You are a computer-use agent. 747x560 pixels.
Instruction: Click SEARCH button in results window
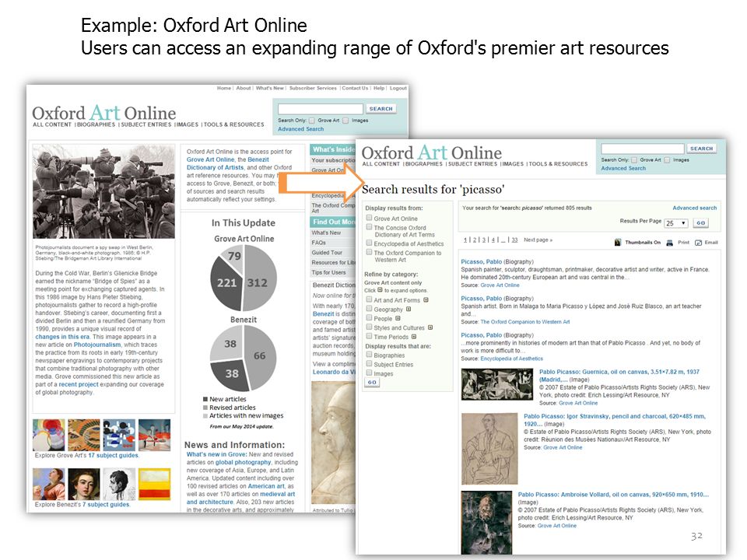tap(701, 149)
